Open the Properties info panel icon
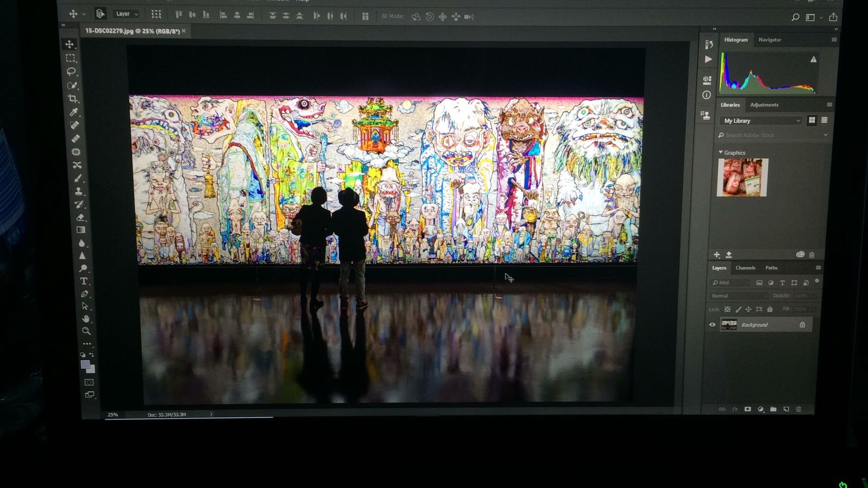 706,95
